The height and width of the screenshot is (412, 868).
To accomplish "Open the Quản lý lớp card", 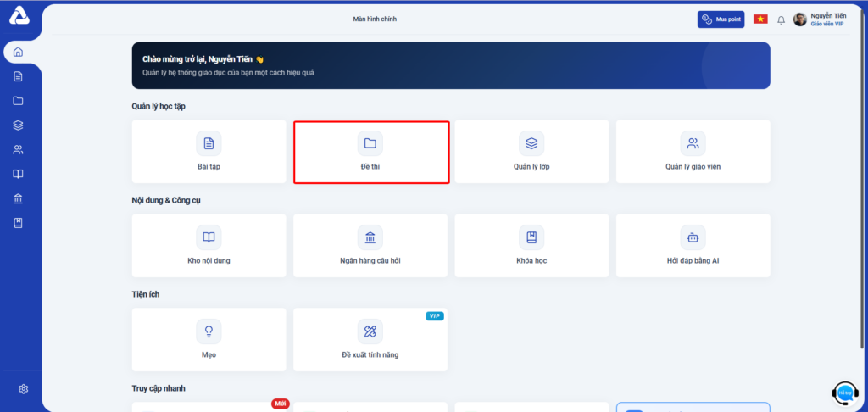I will coord(531,151).
